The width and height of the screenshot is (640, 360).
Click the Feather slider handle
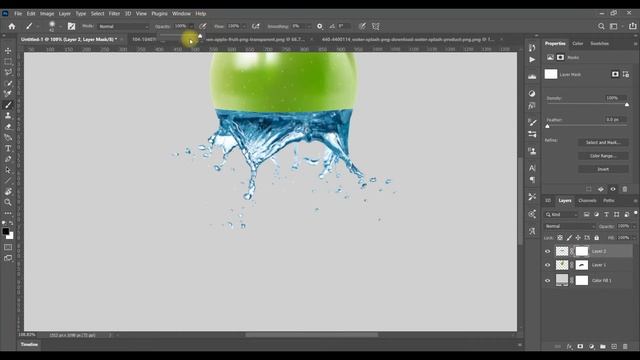coord(547,126)
